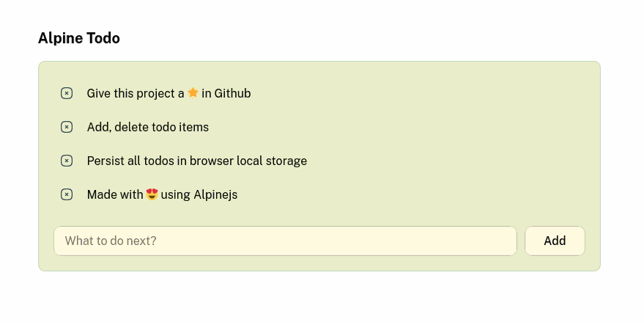Click the word "Github" in first todo
Screen dimensions: 644x322
click(232, 94)
